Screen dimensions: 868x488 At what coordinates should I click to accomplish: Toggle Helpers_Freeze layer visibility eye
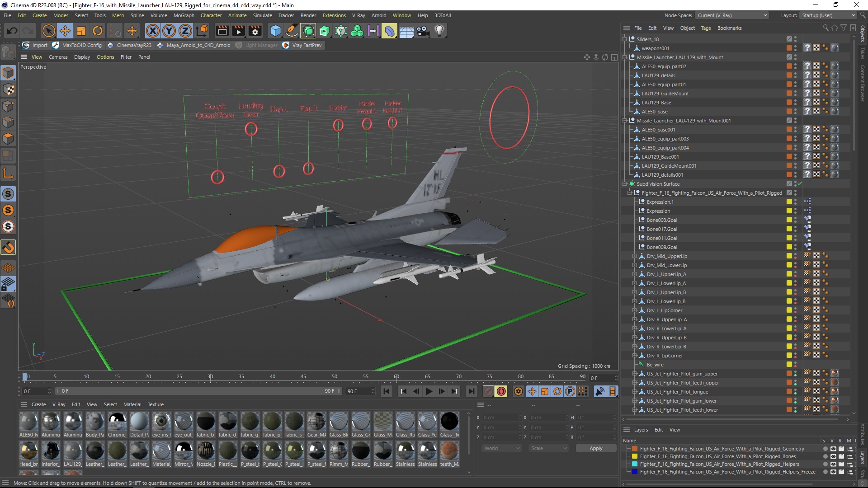pyautogui.click(x=833, y=472)
